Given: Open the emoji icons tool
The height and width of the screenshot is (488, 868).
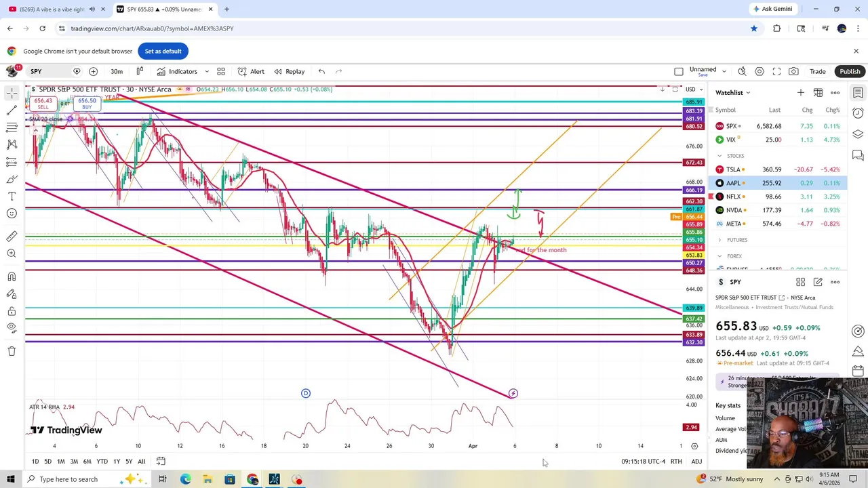Looking at the screenshot, I should [12, 214].
